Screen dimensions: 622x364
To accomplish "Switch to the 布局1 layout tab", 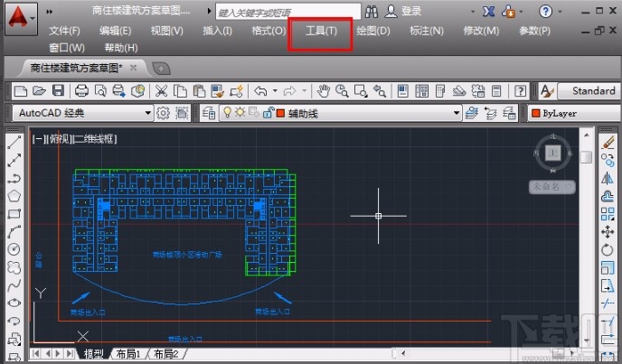I will pos(126,354).
